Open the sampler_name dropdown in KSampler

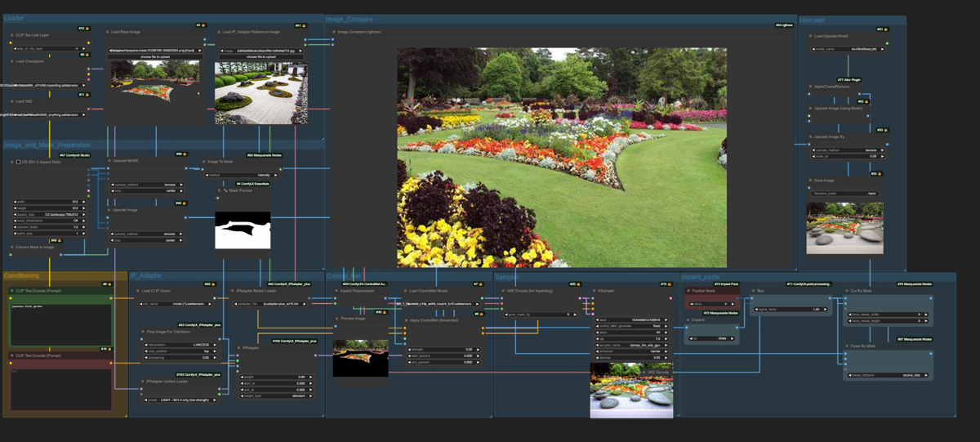631,345
